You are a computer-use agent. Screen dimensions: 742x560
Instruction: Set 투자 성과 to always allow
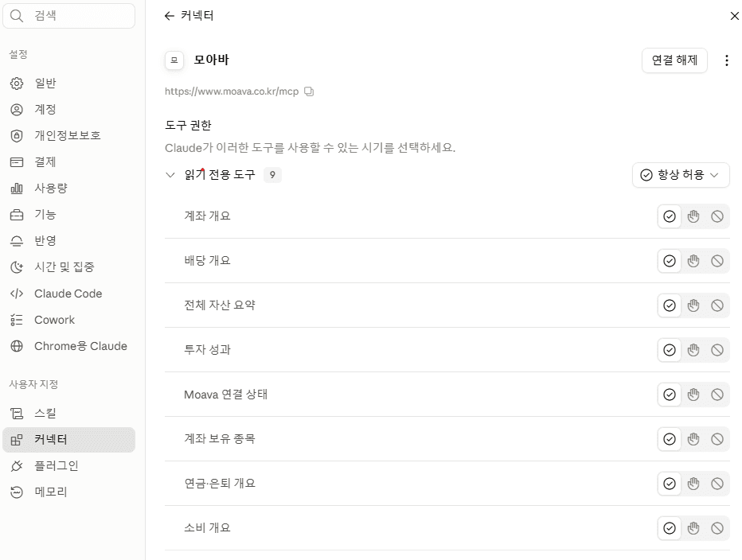tap(669, 350)
